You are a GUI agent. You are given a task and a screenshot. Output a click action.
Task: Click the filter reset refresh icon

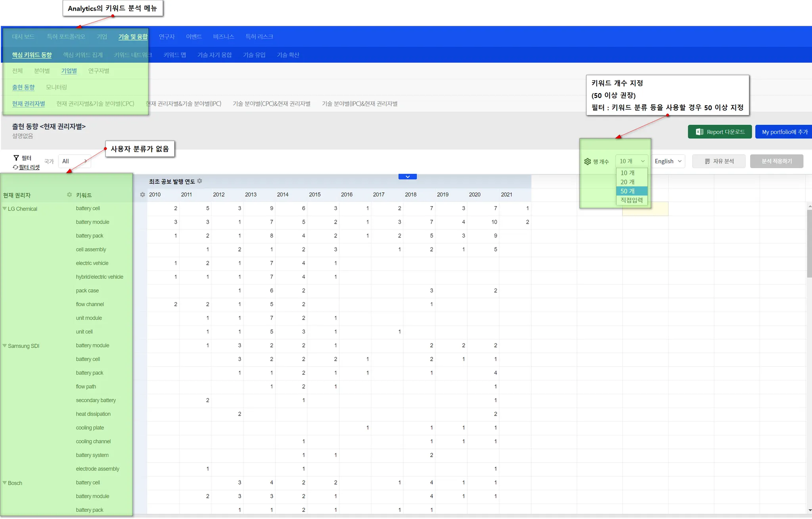tap(15, 167)
